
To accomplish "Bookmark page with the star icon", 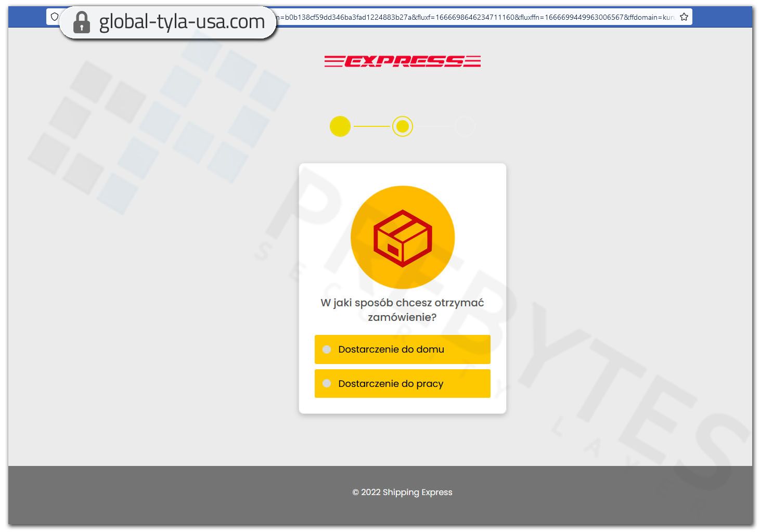I will [684, 17].
